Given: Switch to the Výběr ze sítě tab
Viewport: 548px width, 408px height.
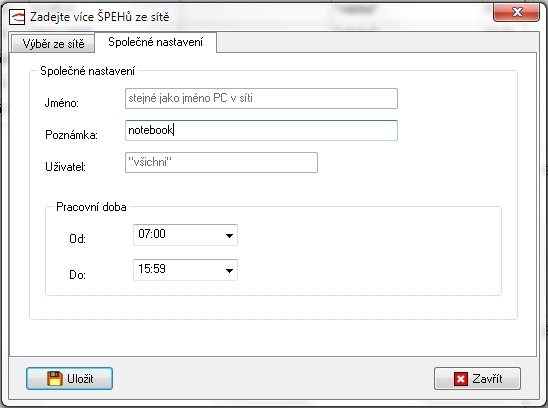Looking at the screenshot, I should [53, 44].
